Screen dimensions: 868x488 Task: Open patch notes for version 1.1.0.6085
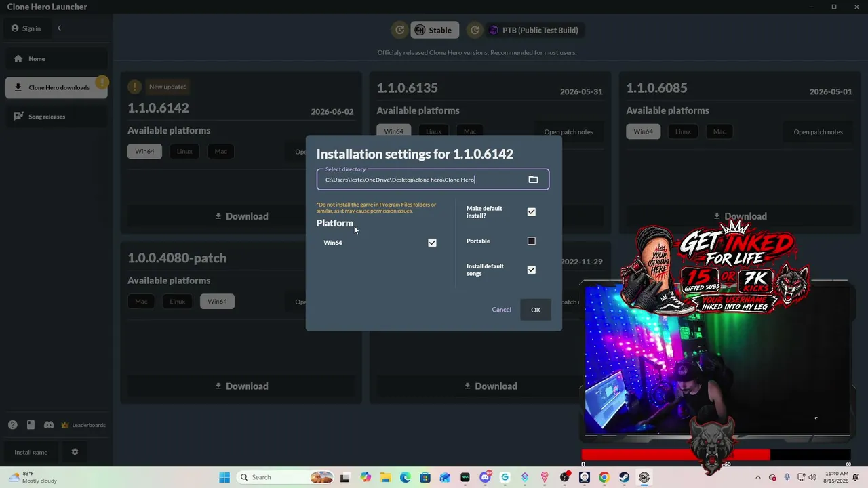tap(818, 132)
